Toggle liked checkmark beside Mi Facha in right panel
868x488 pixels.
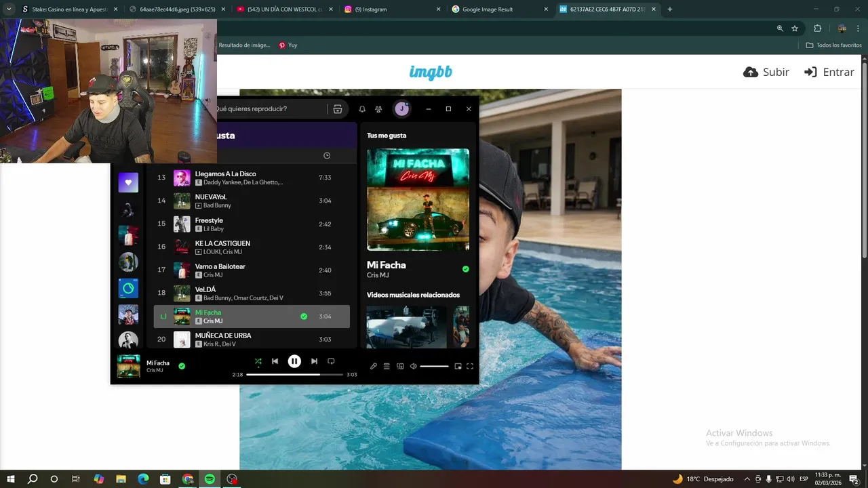pos(465,269)
